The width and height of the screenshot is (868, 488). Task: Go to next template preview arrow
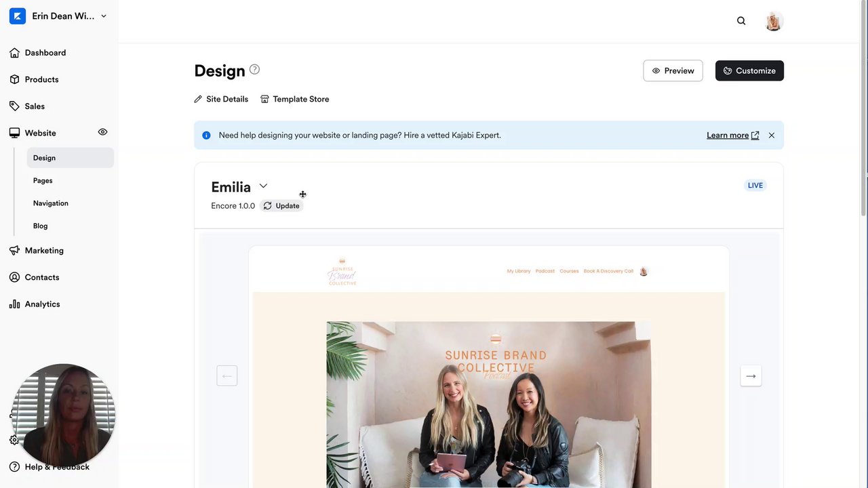751,375
